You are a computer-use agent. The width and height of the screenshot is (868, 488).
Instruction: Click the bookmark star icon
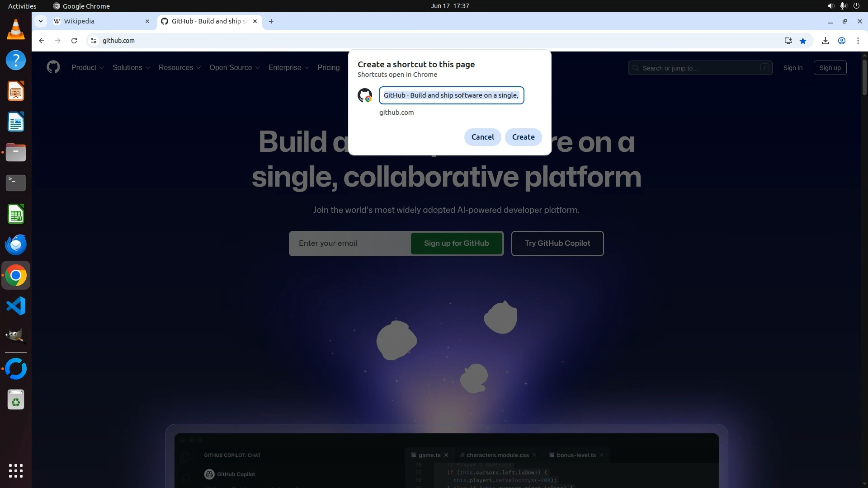pyautogui.click(x=803, y=41)
